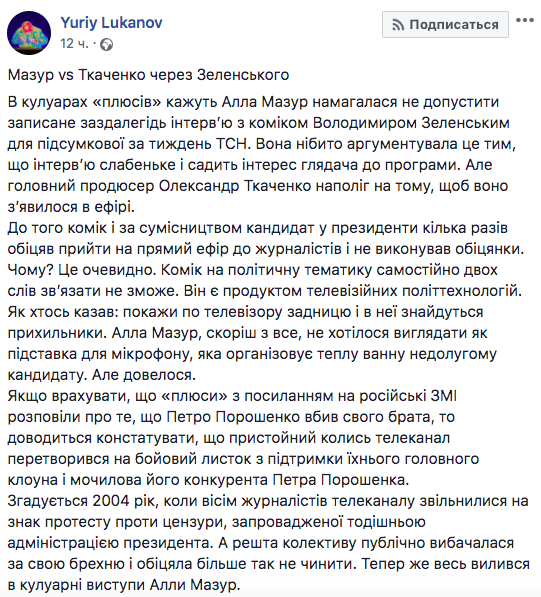Click the question Чому? in the post
This screenshot has width=541, height=597.
click(x=30, y=270)
